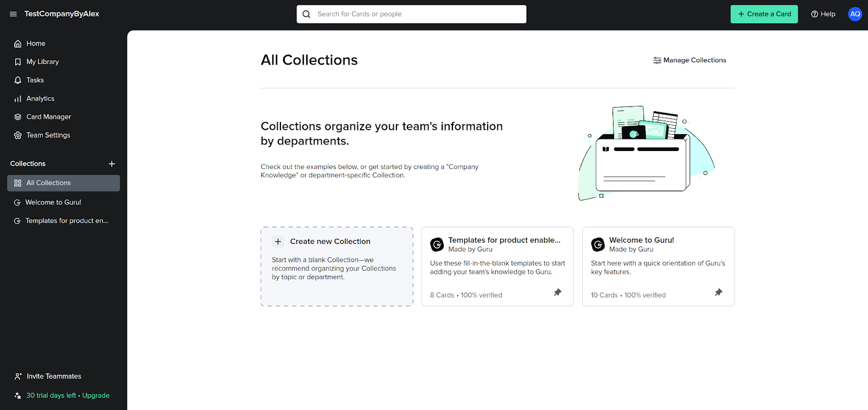Open Card Manager
Viewport: 868px width, 410px height.
point(48,117)
